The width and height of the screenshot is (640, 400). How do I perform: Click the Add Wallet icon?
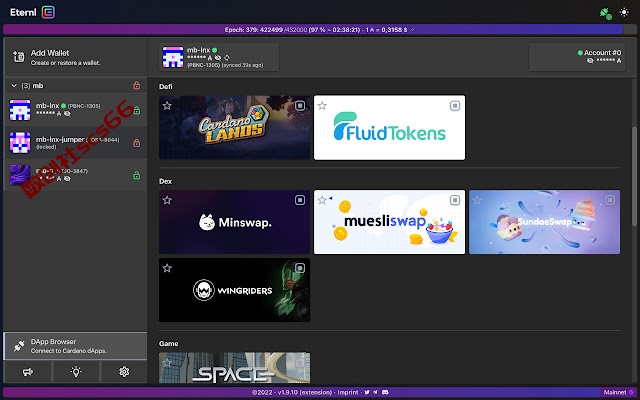click(18, 57)
